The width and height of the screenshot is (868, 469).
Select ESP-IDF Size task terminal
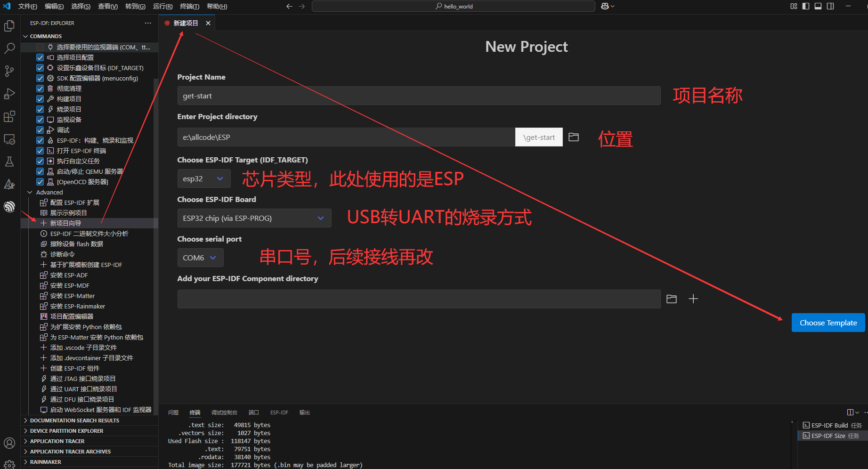832,436
